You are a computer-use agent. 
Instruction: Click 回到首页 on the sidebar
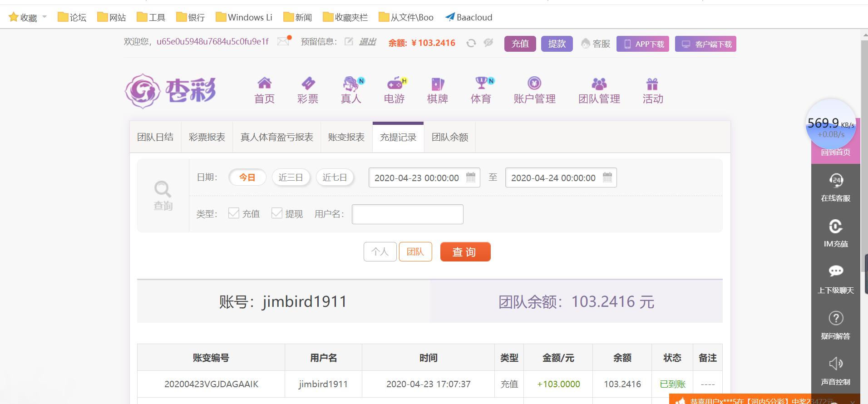coord(836,152)
